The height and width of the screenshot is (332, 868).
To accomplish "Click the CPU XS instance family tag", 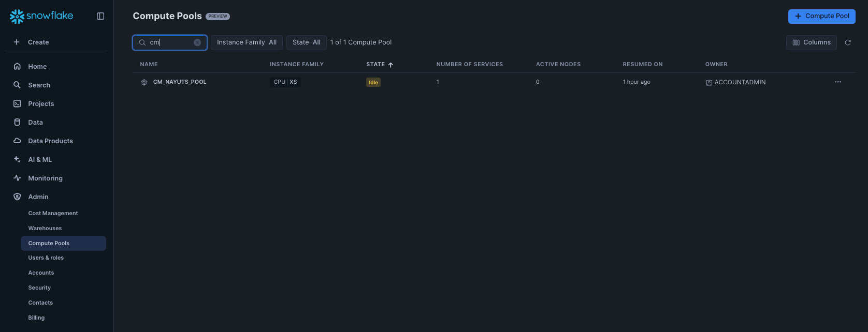I will point(285,82).
